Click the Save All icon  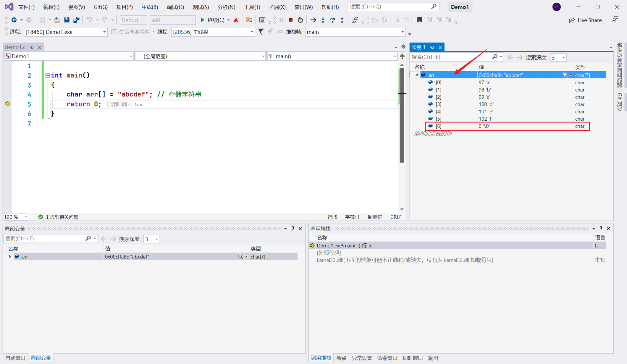(76, 20)
